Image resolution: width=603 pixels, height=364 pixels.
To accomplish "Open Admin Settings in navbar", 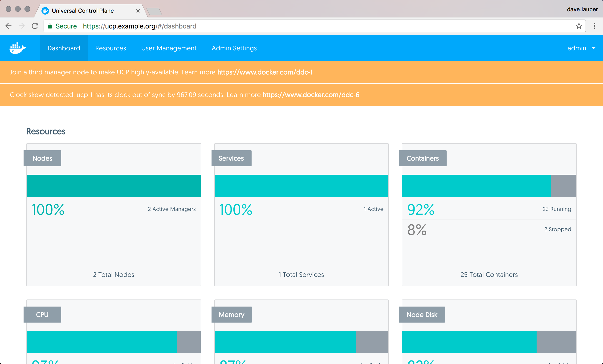I will 234,48.
